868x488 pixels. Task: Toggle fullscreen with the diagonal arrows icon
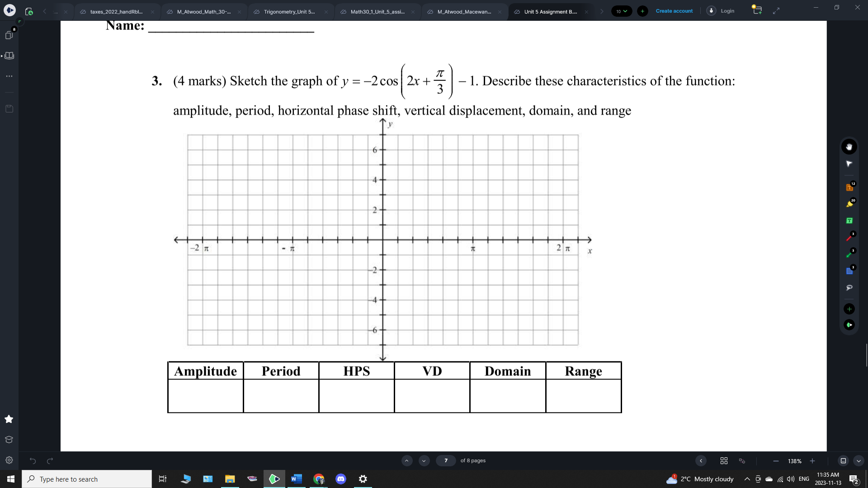[x=777, y=10]
